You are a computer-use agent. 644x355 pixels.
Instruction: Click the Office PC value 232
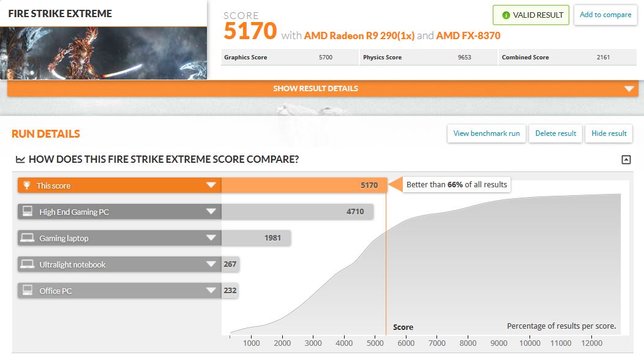pyautogui.click(x=230, y=291)
